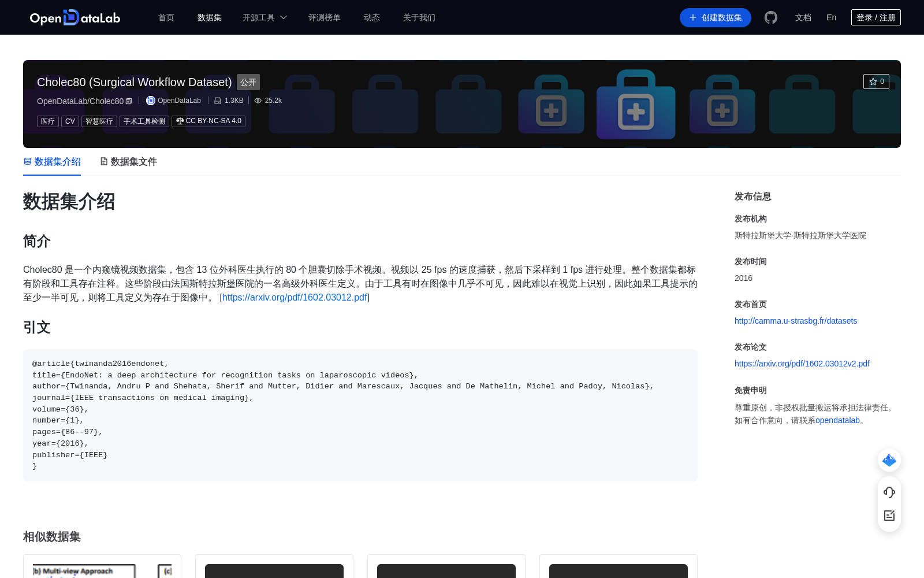This screenshot has width=924, height=578.
Task: Open 关于我们 navigation item
Action: (x=419, y=17)
